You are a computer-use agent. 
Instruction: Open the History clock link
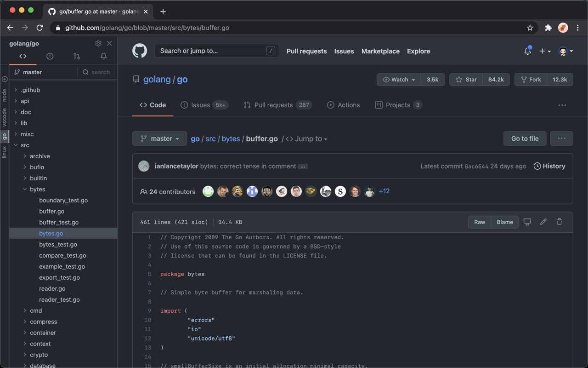pos(549,166)
